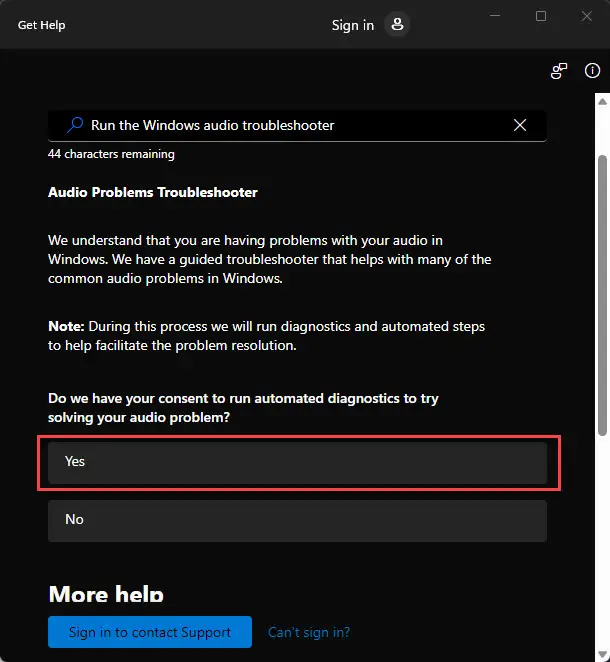Screen dimensions: 610x662
Task: Minimize the Get Help window
Action: [x=495, y=16]
